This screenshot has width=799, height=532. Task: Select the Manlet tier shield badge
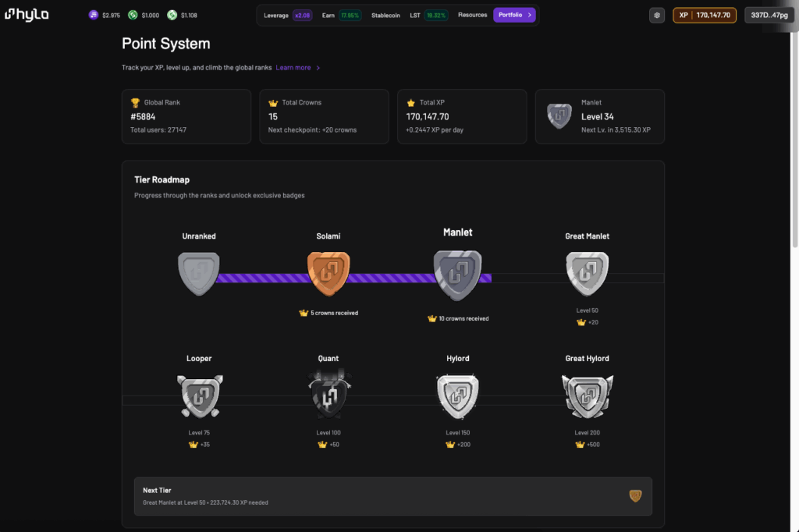pos(457,274)
